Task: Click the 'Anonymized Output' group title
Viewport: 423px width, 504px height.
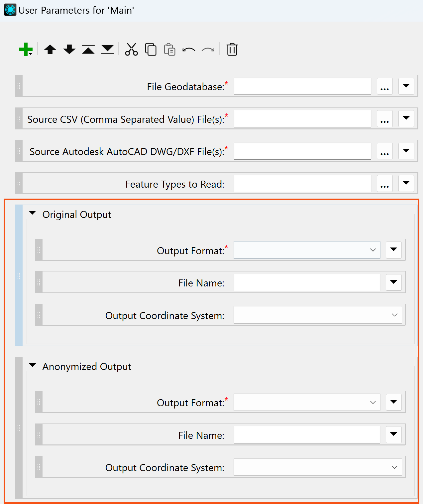Action: [87, 367]
